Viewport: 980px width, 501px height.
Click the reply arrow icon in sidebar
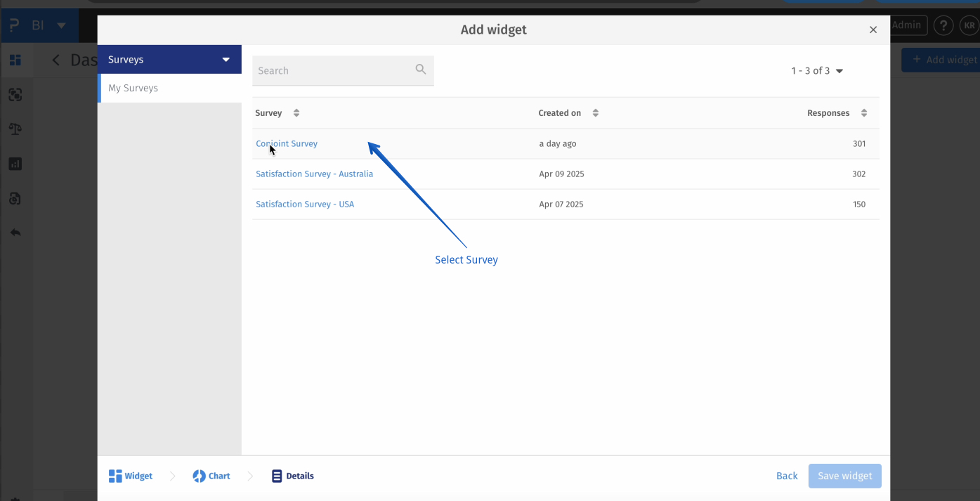point(15,233)
